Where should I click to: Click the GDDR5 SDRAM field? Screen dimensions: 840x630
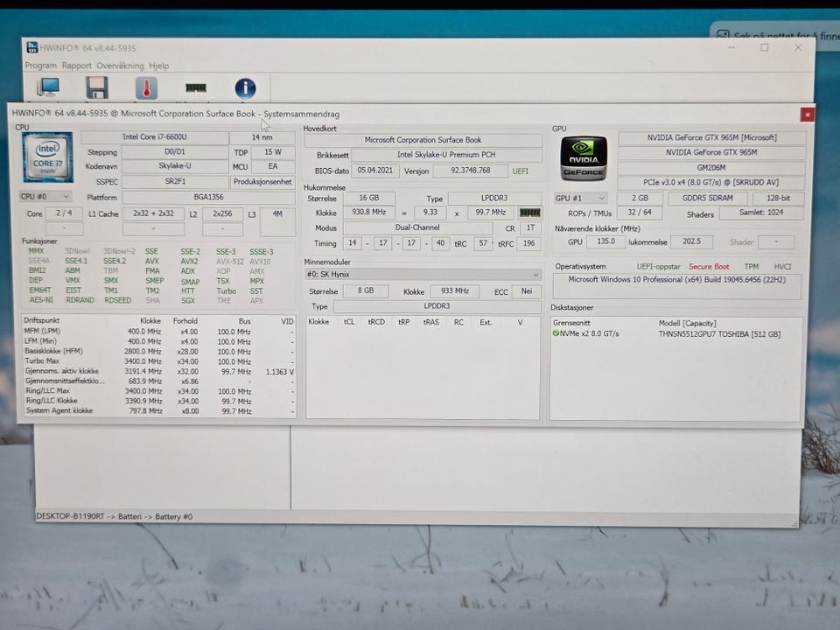(707, 199)
